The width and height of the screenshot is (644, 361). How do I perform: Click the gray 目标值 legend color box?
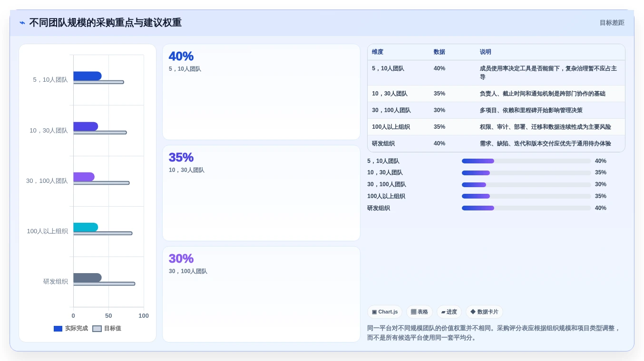pyautogui.click(x=97, y=329)
